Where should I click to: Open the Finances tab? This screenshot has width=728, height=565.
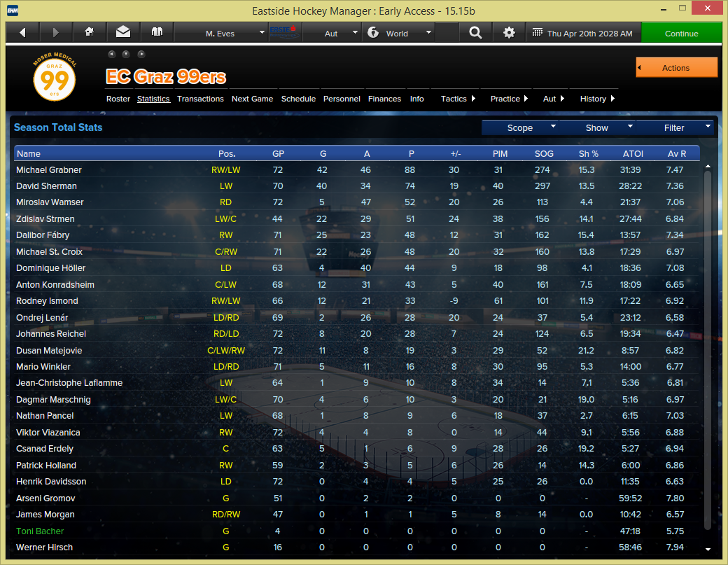384,99
